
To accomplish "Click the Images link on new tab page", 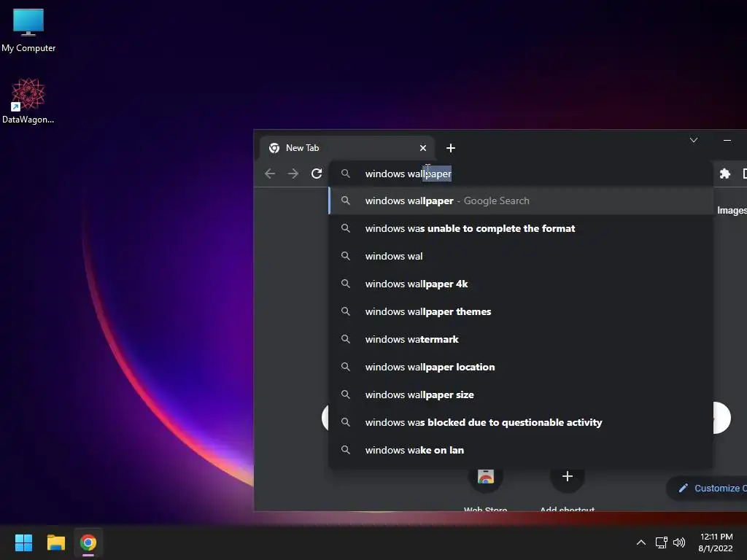I will 732,211.
